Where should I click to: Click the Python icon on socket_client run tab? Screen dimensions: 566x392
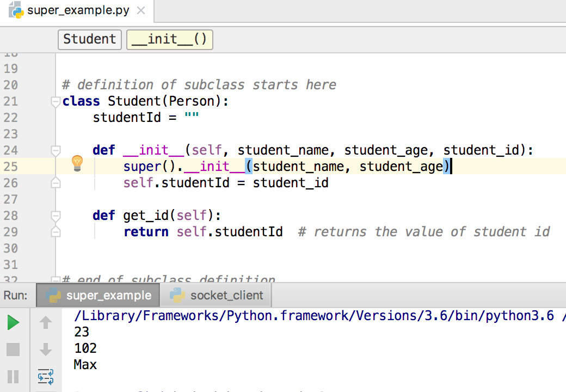[x=177, y=295]
